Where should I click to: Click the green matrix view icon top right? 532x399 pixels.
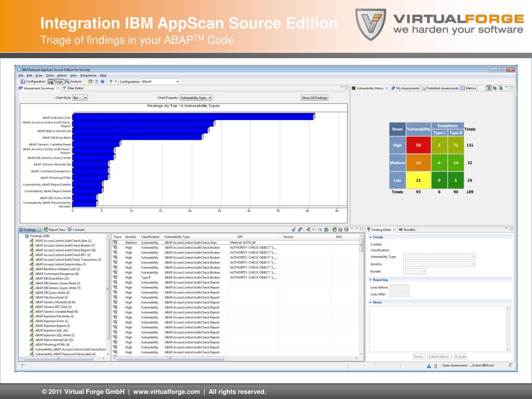(x=488, y=88)
